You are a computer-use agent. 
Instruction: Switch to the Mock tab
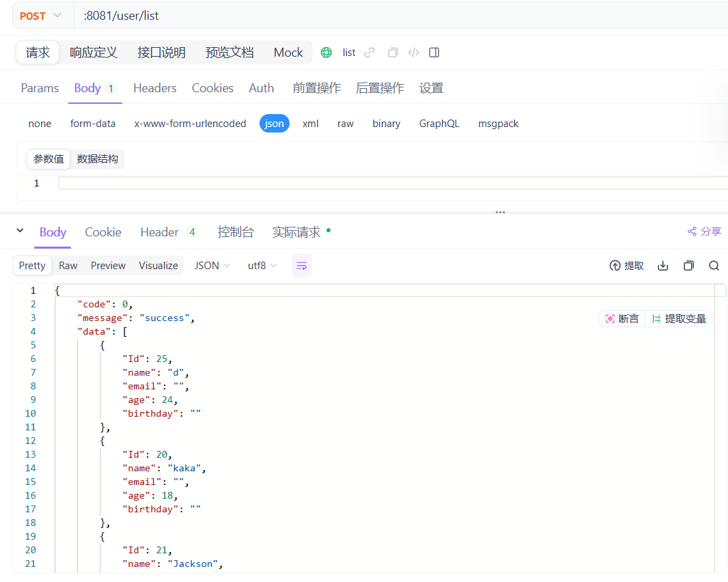(x=288, y=53)
